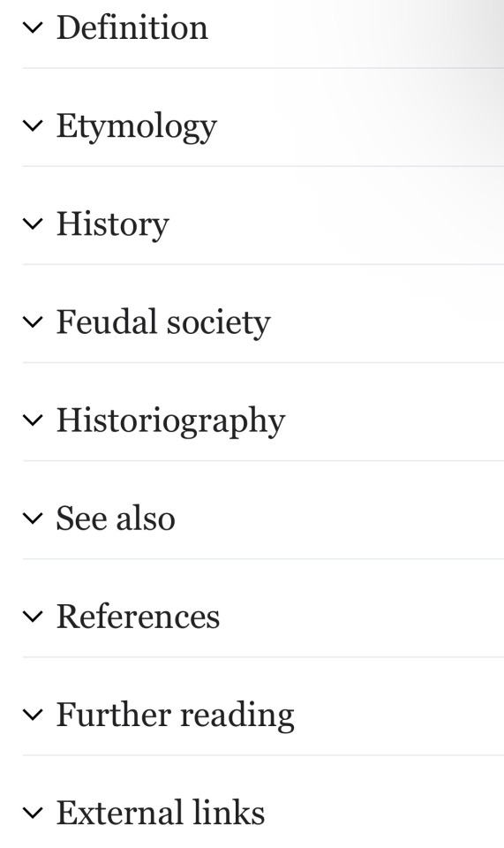Image resolution: width=504 pixels, height=848 pixels.
Task: Expand the History section chevron
Action: click(x=33, y=223)
